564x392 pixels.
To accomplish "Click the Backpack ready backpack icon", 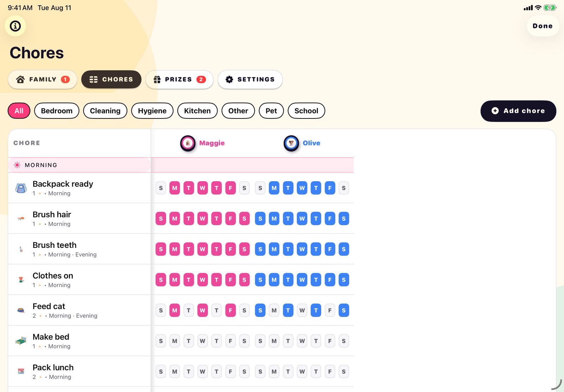I will pyautogui.click(x=21, y=188).
